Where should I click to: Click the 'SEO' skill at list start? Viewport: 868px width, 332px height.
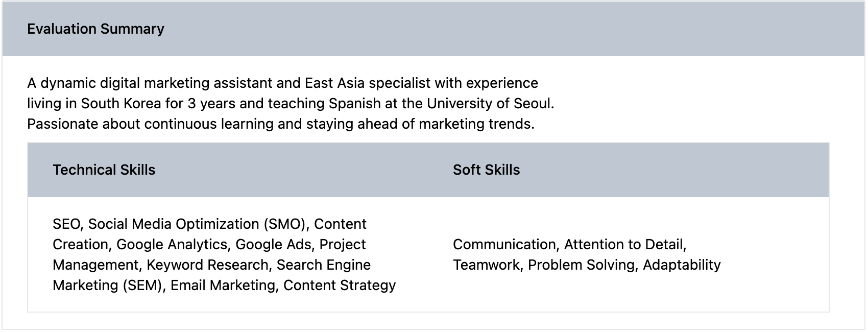pos(66,224)
